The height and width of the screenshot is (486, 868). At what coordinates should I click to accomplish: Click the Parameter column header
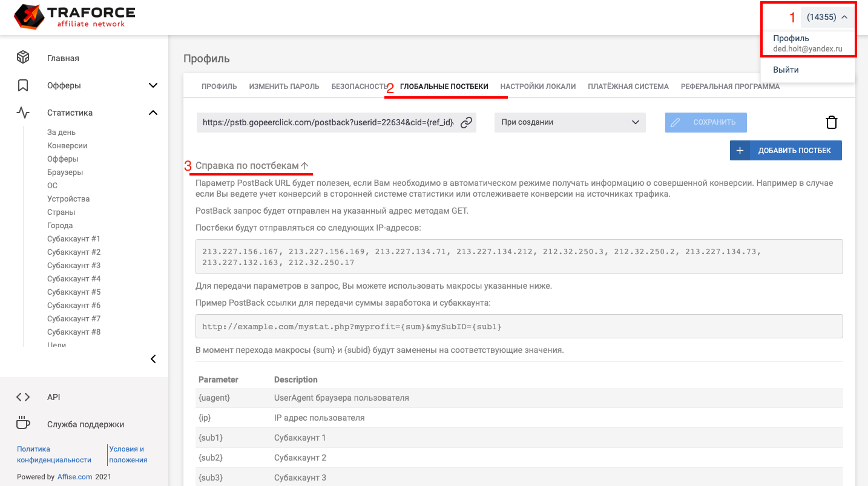click(x=219, y=379)
